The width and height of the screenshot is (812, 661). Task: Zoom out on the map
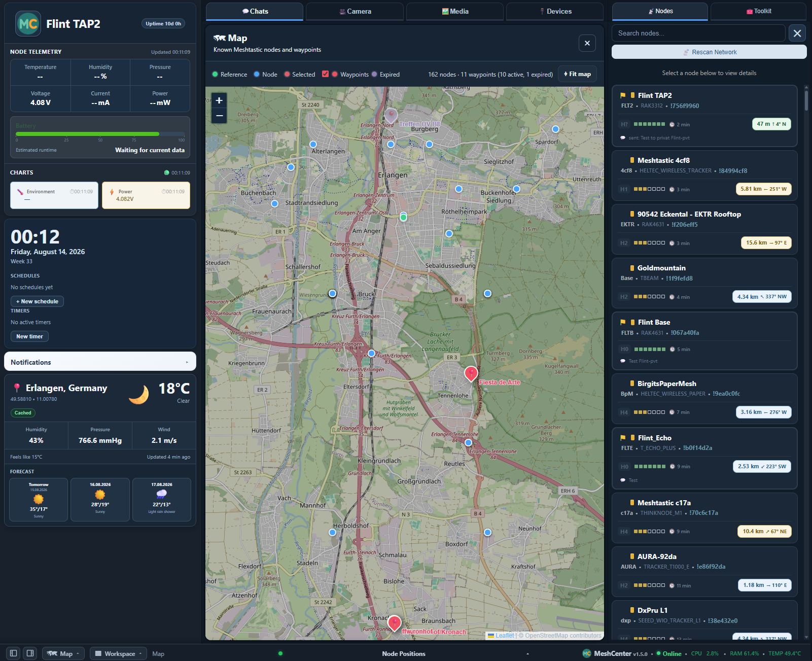pyautogui.click(x=219, y=116)
